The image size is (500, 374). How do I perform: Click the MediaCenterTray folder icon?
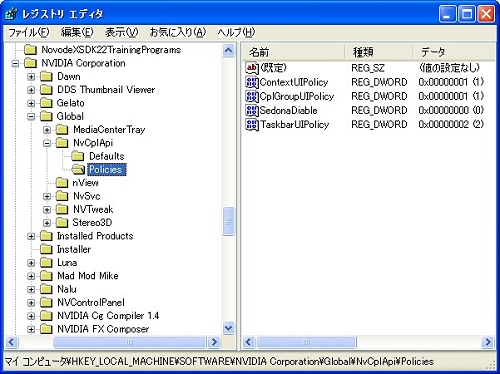coord(62,130)
